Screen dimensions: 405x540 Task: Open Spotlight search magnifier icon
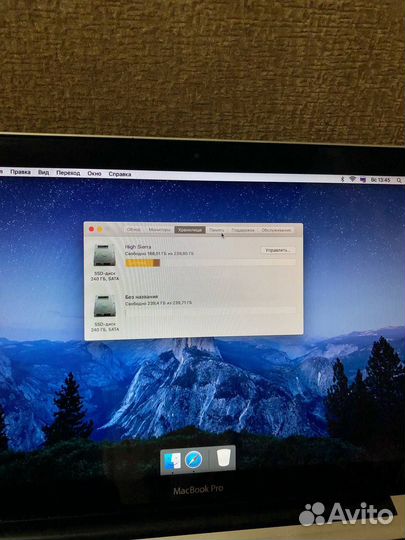399,180
